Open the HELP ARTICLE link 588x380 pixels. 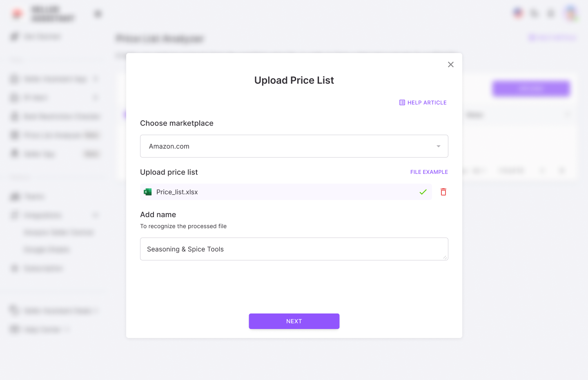click(x=427, y=102)
